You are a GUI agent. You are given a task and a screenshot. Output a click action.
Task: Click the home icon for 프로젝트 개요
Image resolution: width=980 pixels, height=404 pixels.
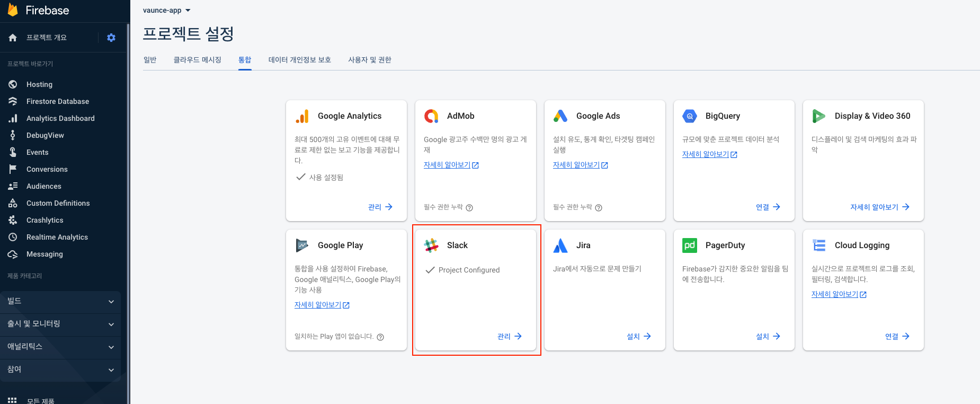tap(13, 38)
